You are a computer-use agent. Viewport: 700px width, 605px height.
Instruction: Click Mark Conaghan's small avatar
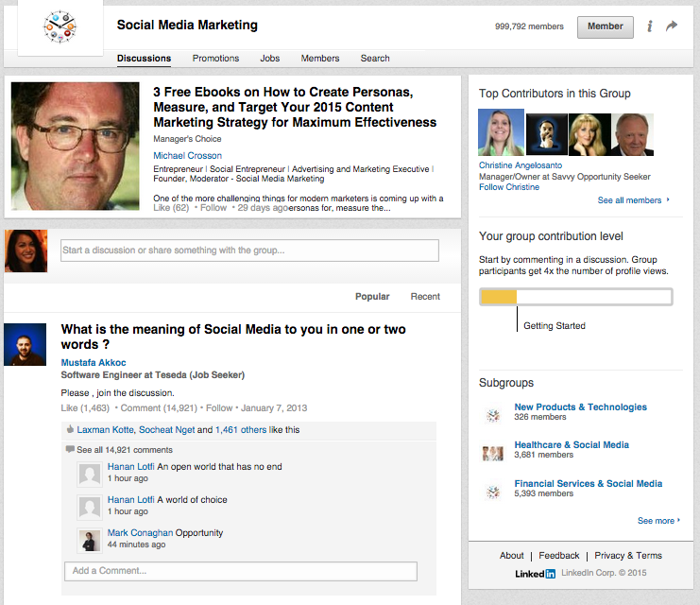(90, 540)
